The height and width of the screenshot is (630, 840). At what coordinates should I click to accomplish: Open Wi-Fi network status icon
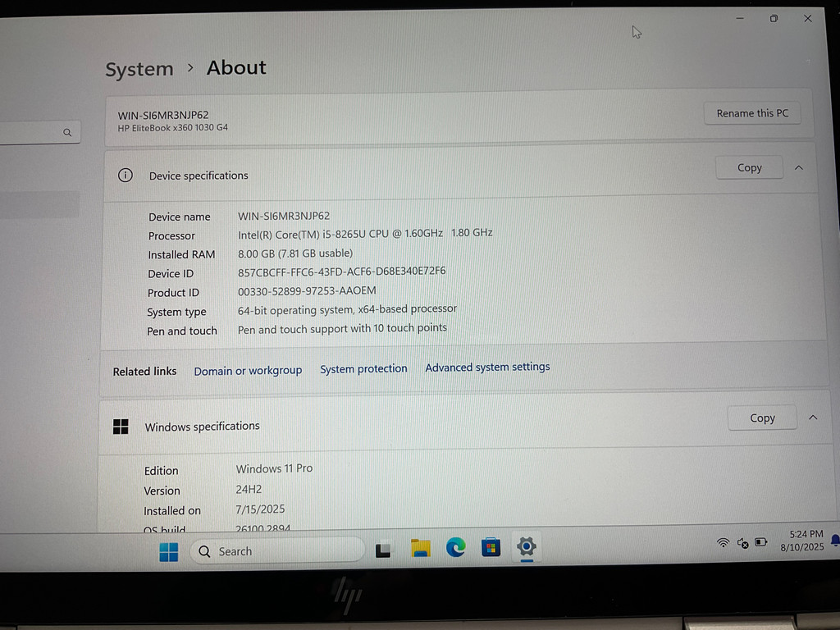point(724,543)
